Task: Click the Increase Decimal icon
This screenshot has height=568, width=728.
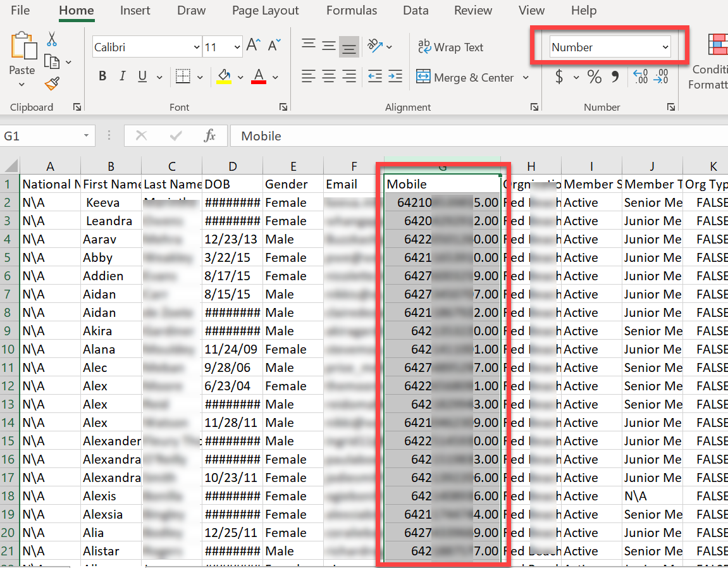Action: coord(640,77)
